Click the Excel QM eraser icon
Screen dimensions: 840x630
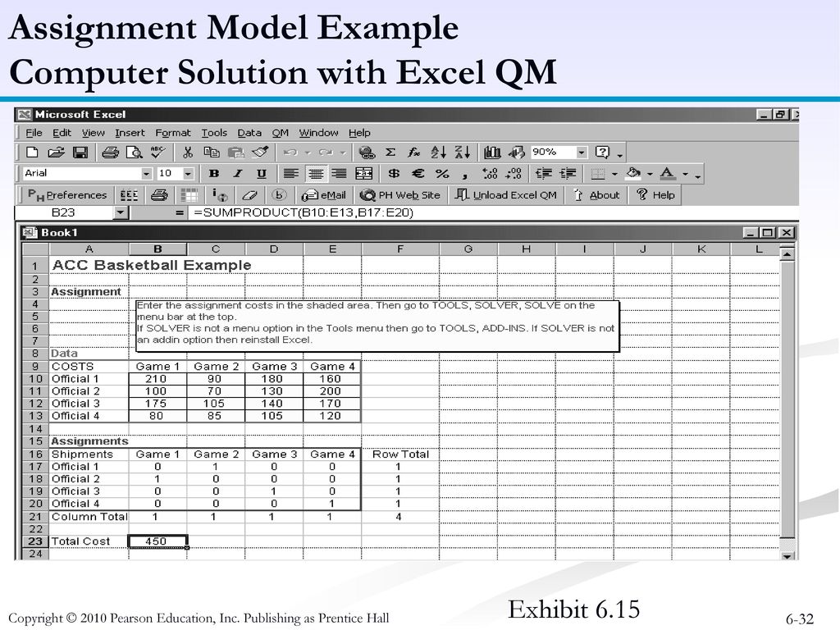pyautogui.click(x=249, y=195)
